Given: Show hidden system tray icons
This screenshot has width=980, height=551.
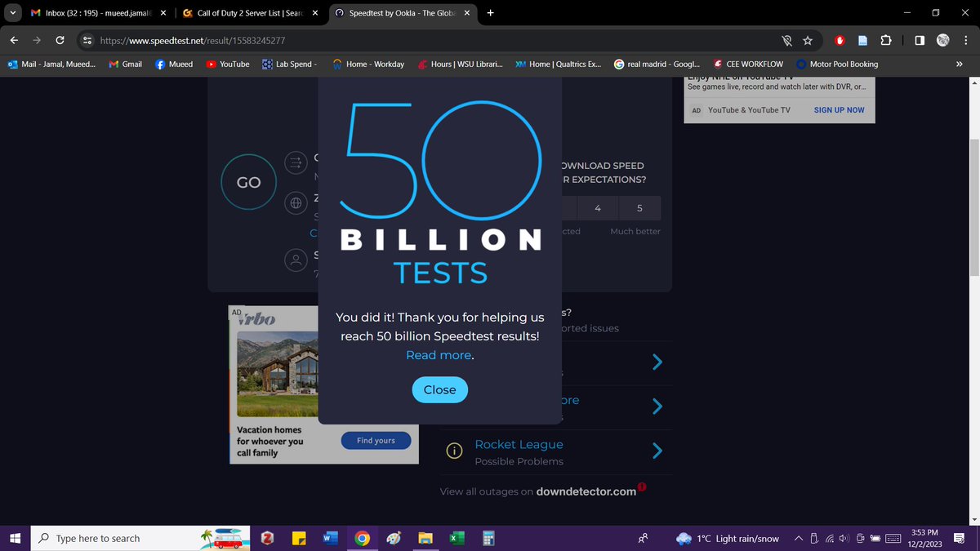Looking at the screenshot, I should pyautogui.click(x=798, y=538).
